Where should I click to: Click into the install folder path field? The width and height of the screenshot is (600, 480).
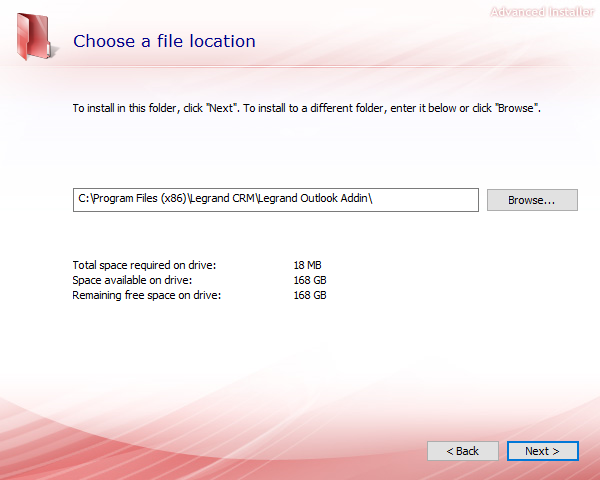tap(275, 199)
